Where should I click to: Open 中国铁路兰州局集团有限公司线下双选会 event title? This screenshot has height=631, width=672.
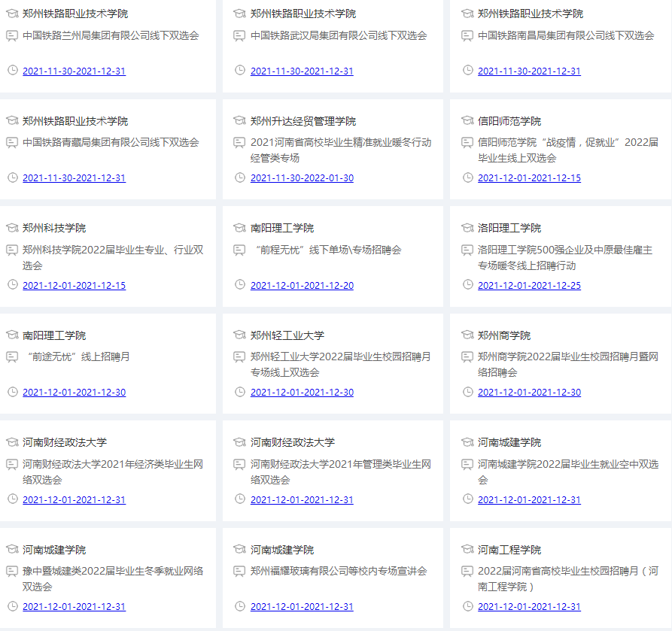tap(111, 35)
